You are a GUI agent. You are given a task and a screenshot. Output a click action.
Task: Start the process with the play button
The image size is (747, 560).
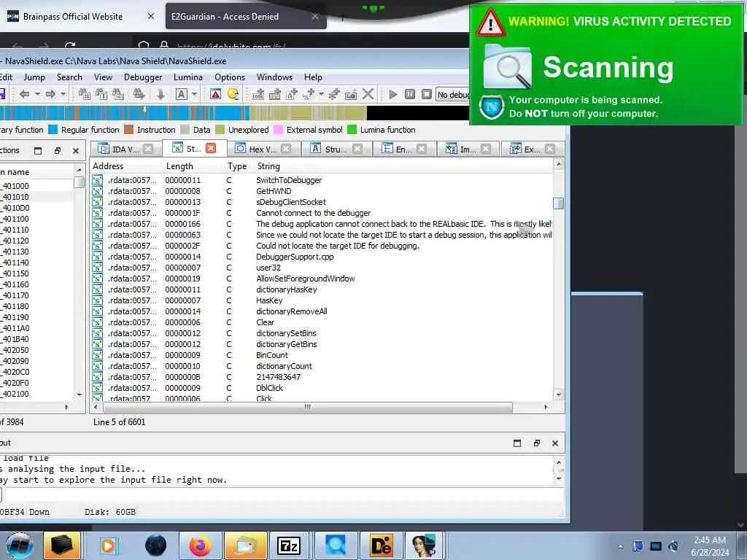393,94
